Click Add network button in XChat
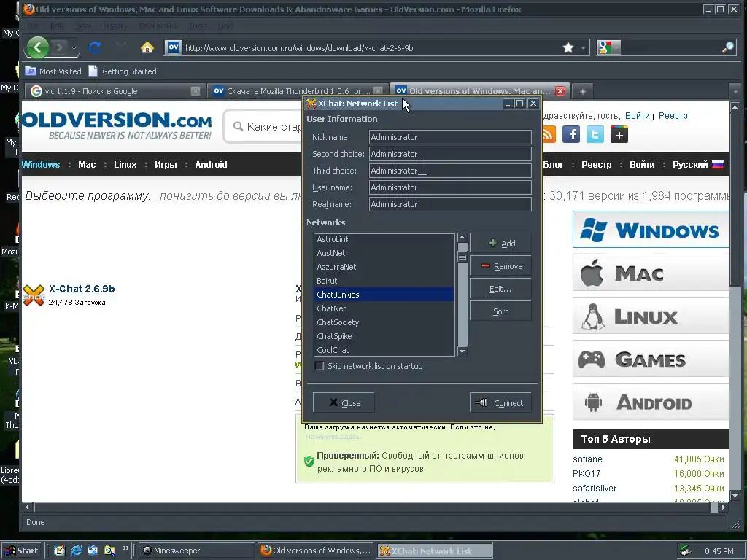The height and width of the screenshot is (560, 747). (x=500, y=244)
